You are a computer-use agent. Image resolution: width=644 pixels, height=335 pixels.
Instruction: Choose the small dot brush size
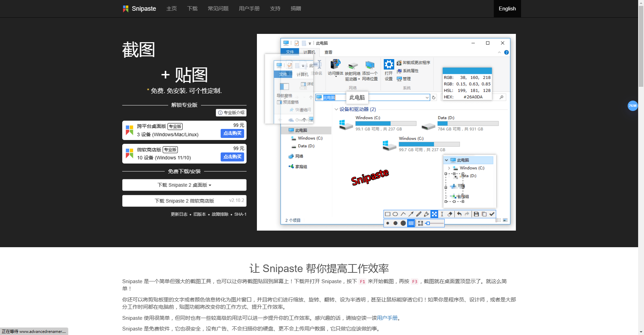(388, 223)
